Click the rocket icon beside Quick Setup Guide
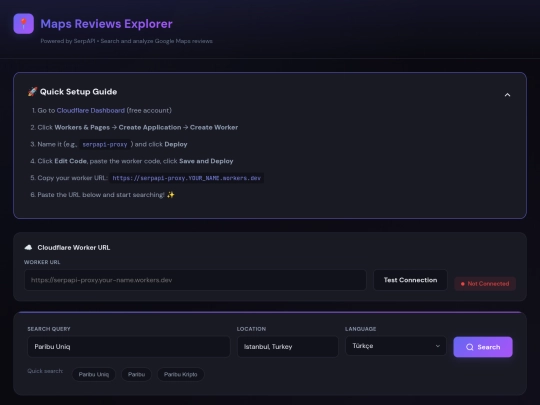The width and height of the screenshot is (540, 405). pos(32,92)
